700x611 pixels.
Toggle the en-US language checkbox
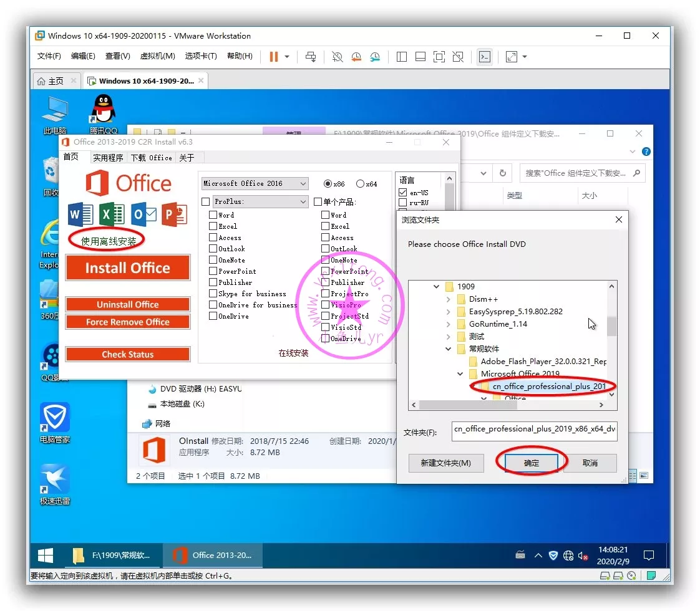[403, 193]
